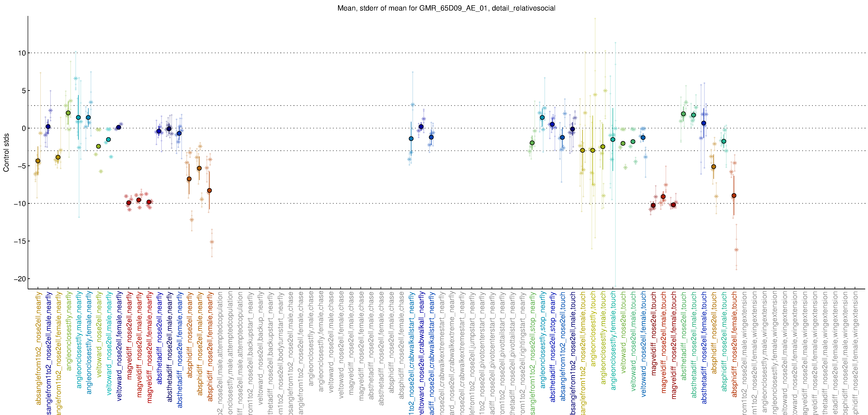This screenshot has height=415, width=868.
Task: Click the y-axis tick label '10'
Action: pos(22,53)
